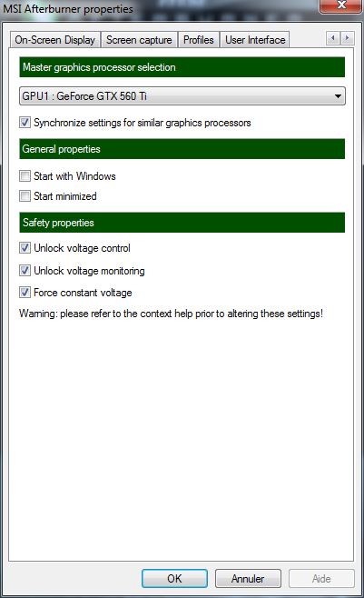Go to the Profiles tab
364x598 pixels.
[x=199, y=40]
